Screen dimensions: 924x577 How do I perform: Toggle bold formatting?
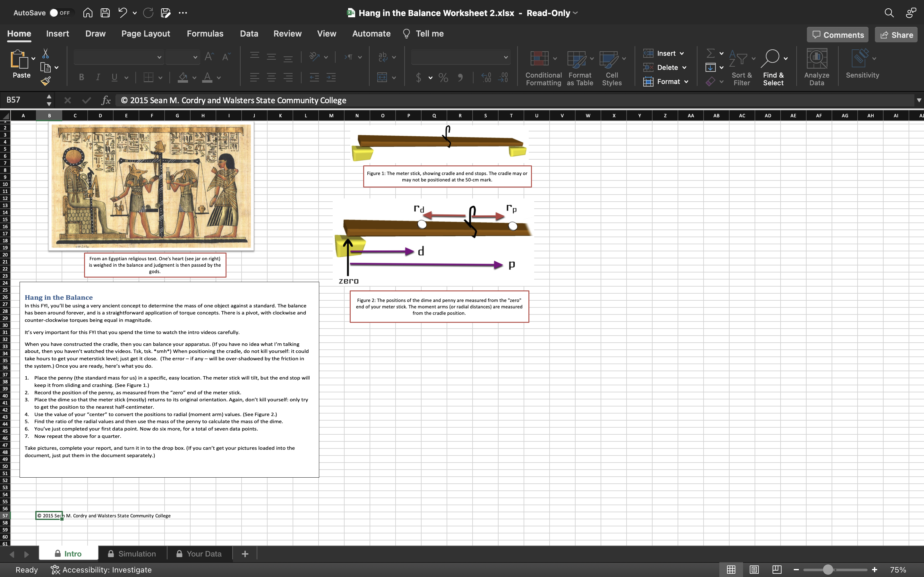tap(81, 77)
